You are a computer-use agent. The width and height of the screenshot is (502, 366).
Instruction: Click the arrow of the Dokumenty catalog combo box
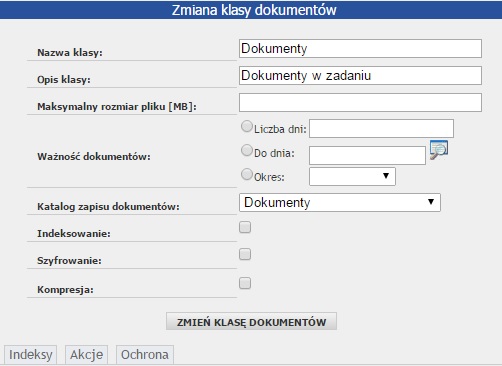click(431, 202)
